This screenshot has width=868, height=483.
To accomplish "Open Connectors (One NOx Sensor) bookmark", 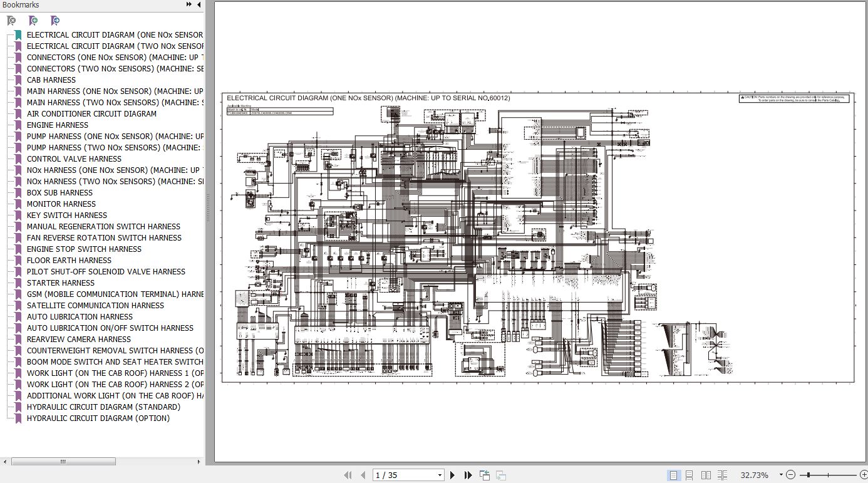I will coord(115,58).
